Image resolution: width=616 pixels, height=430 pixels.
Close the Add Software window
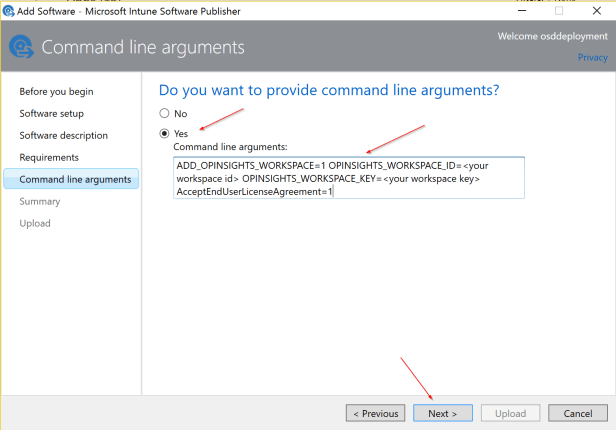click(x=597, y=11)
